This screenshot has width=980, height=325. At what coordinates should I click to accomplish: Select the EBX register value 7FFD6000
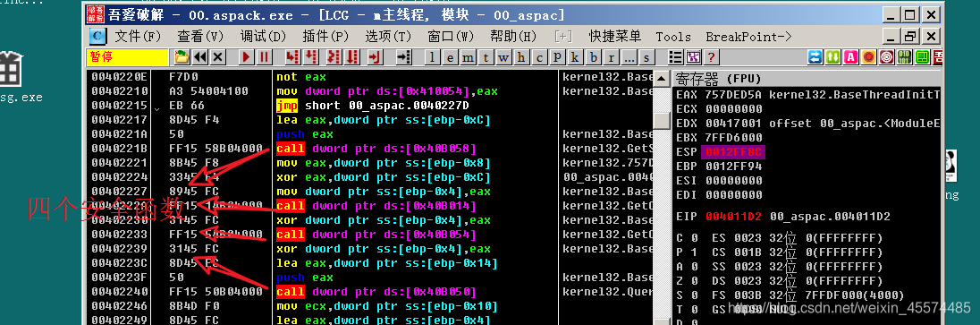[x=734, y=138]
